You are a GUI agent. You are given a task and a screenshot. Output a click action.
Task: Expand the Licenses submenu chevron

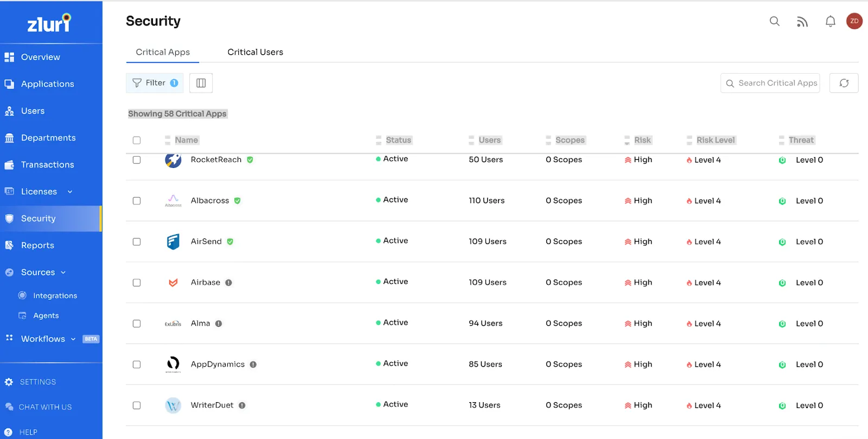click(x=70, y=192)
